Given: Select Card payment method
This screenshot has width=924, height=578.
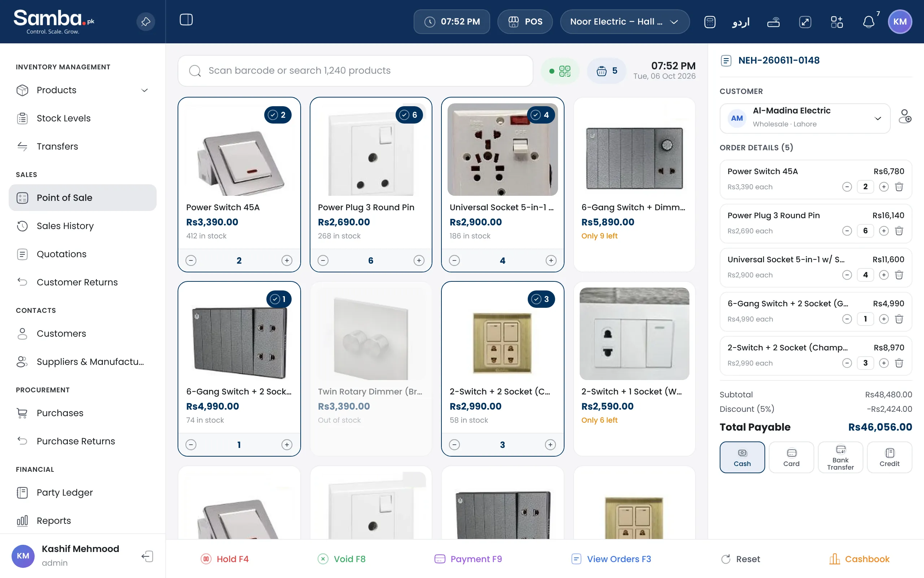Looking at the screenshot, I should click(x=791, y=458).
